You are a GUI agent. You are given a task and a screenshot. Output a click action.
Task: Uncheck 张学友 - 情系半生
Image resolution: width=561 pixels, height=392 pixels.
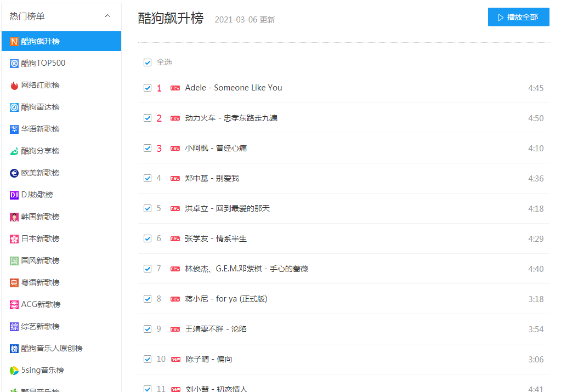[148, 238]
